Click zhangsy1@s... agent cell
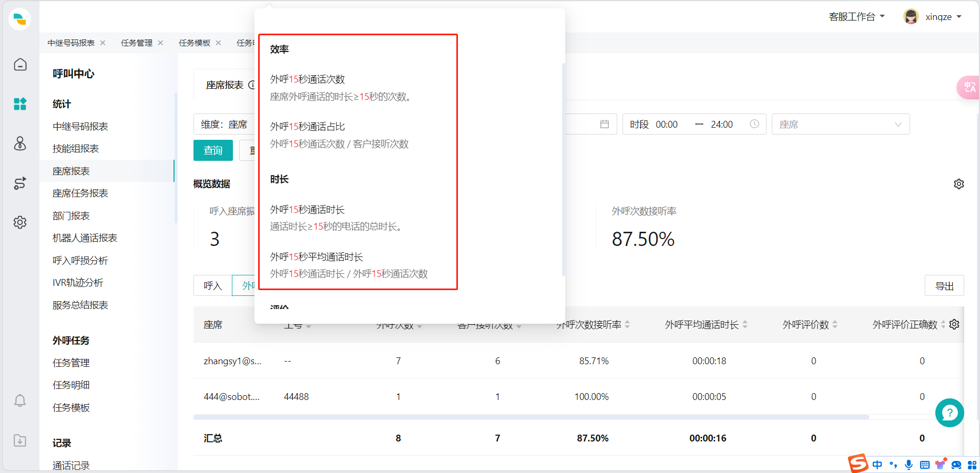This screenshot has width=980, height=473. click(232, 361)
